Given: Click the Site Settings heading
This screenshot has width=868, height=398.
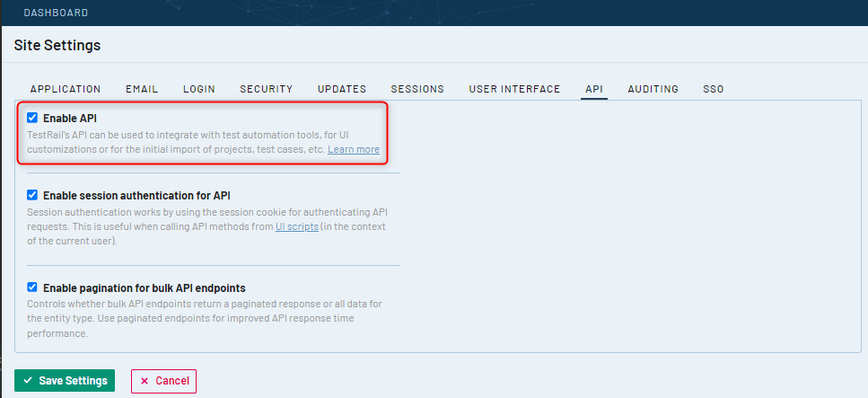Looking at the screenshot, I should point(57,45).
